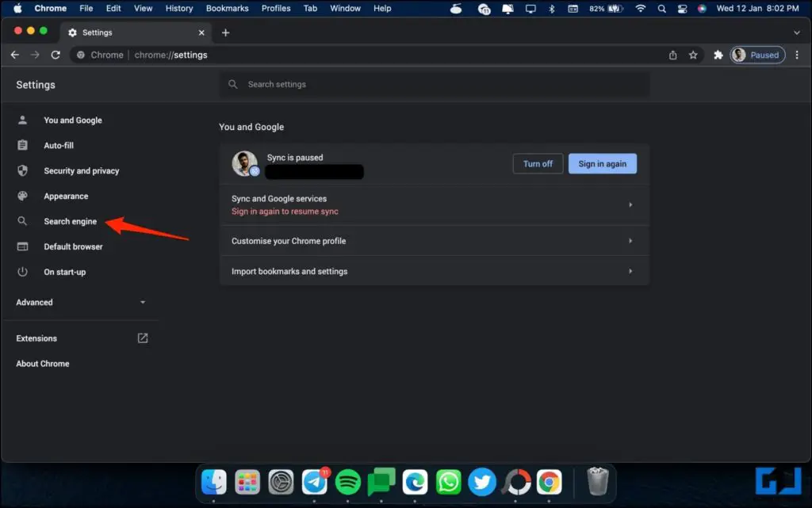Open the View menu
The image size is (812, 508).
[143, 8]
